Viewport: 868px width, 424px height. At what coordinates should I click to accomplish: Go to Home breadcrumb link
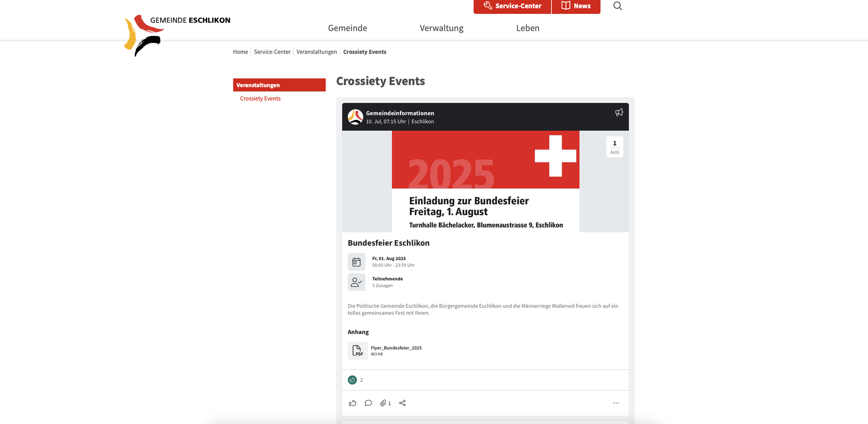pyautogui.click(x=240, y=52)
